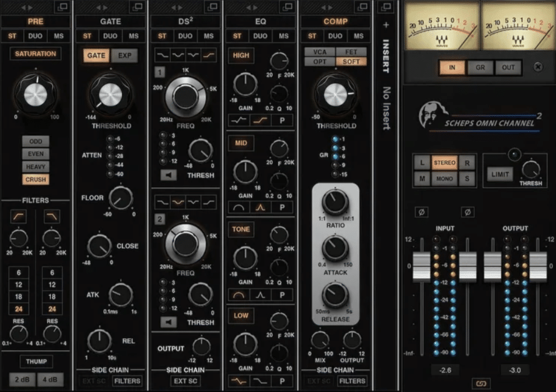This screenshot has height=392, width=556.
Task: Set GATE module to MS mode
Action: (x=134, y=36)
